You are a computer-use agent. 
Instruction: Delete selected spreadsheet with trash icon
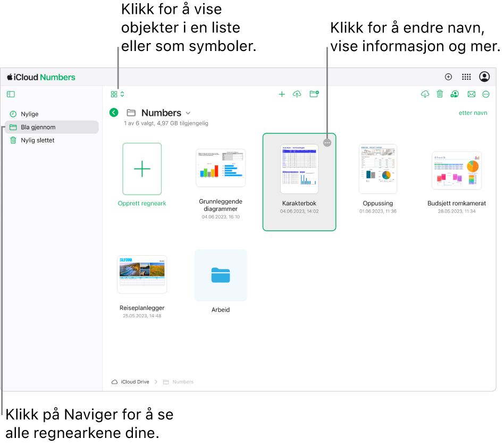coord(440,94)
